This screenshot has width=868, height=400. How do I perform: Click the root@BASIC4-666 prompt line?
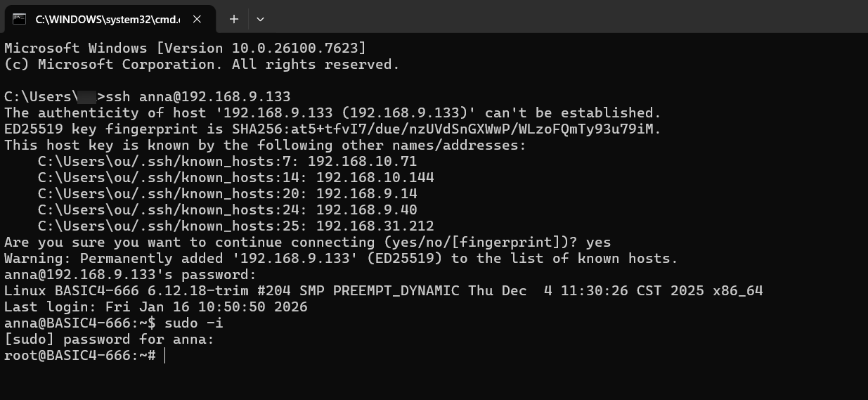(x=79, y=356)
